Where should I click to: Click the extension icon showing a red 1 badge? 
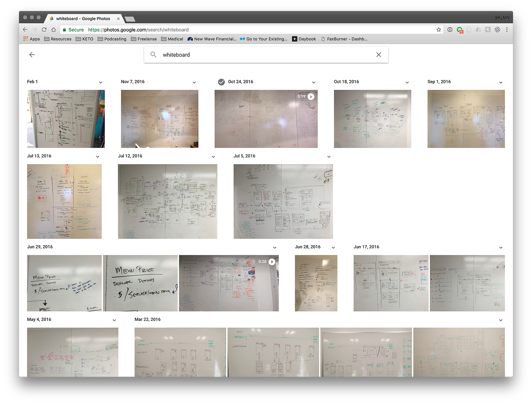tap(459, 29)
